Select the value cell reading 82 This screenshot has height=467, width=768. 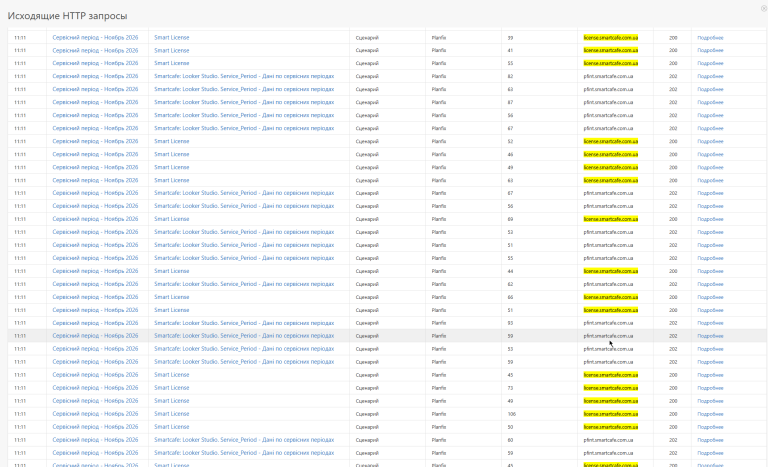click(x=510, y=76)
